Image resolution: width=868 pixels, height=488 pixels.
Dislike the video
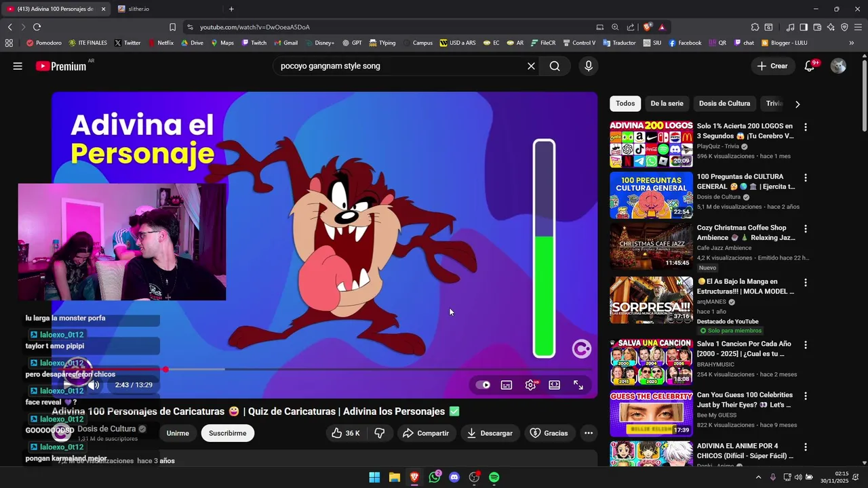coord(380,433)
